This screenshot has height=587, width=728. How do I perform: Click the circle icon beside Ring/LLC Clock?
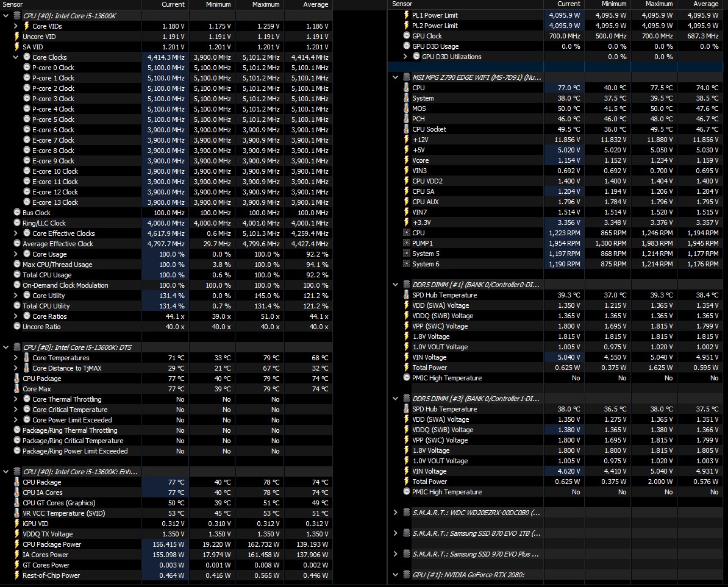17,223
